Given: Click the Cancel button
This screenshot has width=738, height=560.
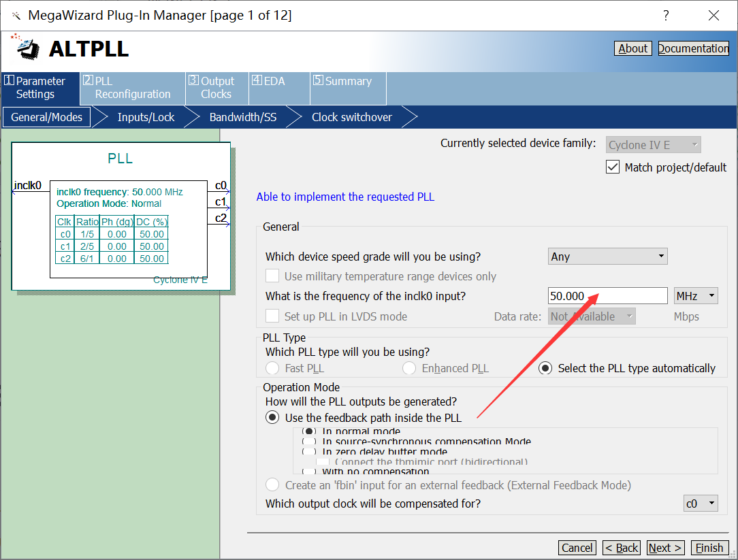Looking at the screenshot, I should 577,548.
